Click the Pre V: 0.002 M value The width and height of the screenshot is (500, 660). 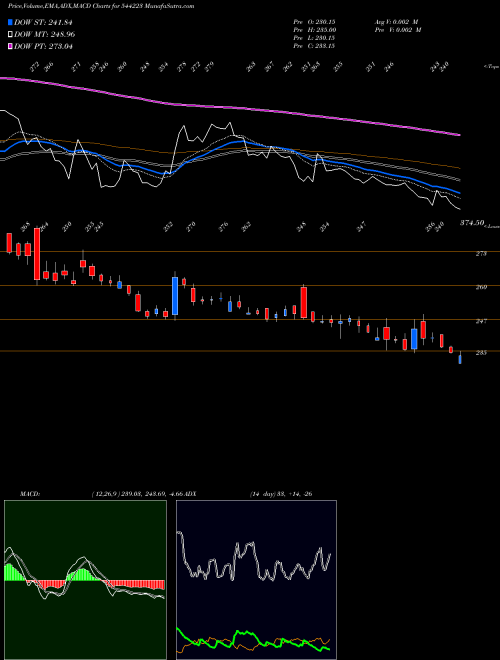coord(397,30)
